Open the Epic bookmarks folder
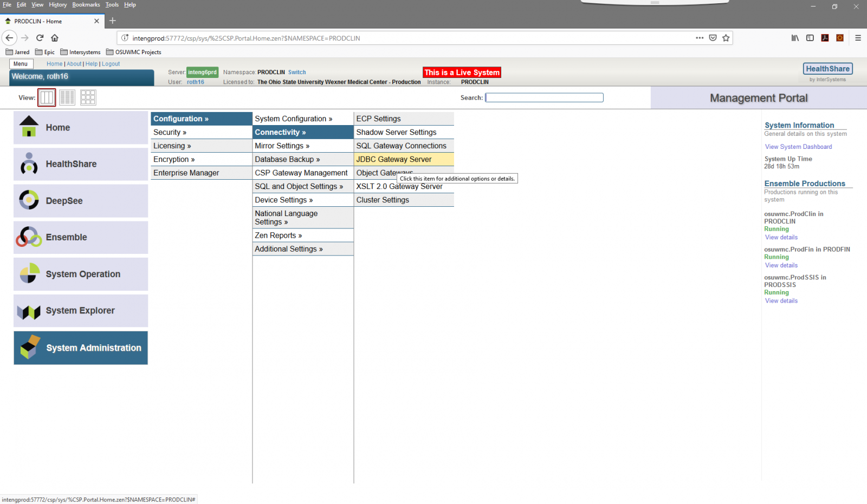Screen dimensions: 867x504 pos(45,52)
